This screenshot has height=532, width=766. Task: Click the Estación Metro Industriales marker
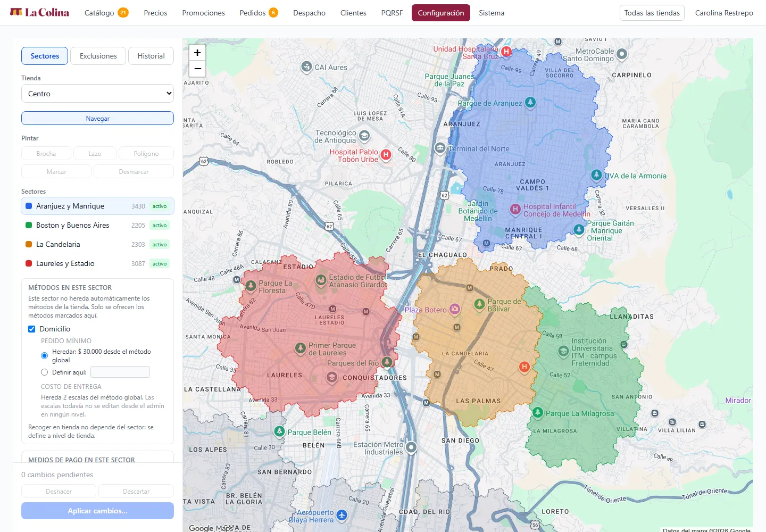(411, 447)
